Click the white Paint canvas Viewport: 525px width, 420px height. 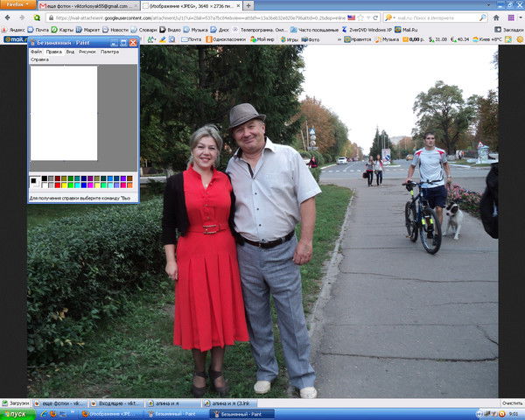coord(64,112)
